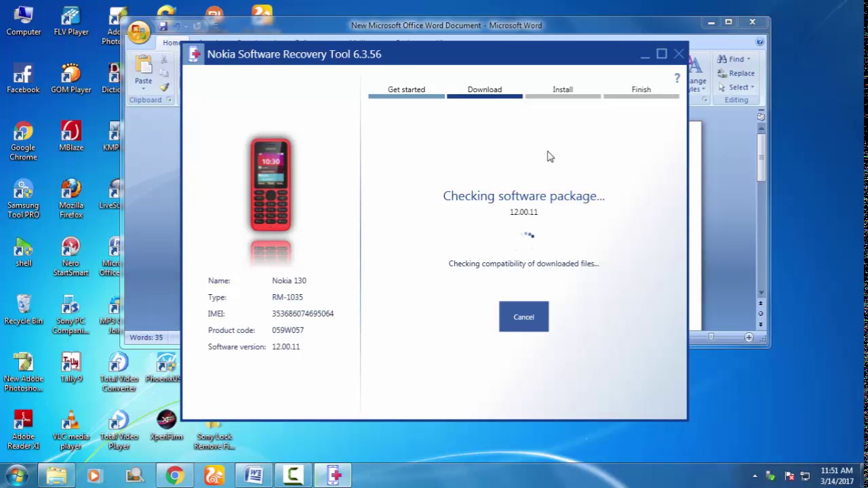
Task: Cancel the software package check
Action: [x=524, y=317]
